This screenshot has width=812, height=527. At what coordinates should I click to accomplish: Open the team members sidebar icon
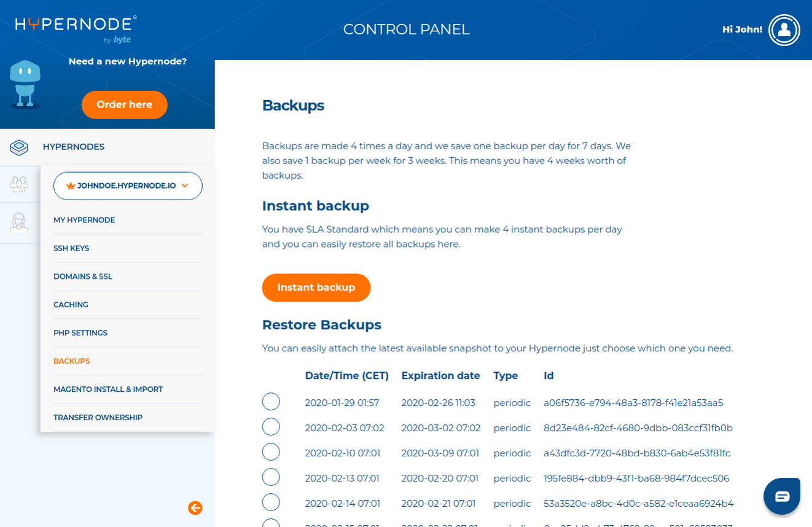(19, 184)
